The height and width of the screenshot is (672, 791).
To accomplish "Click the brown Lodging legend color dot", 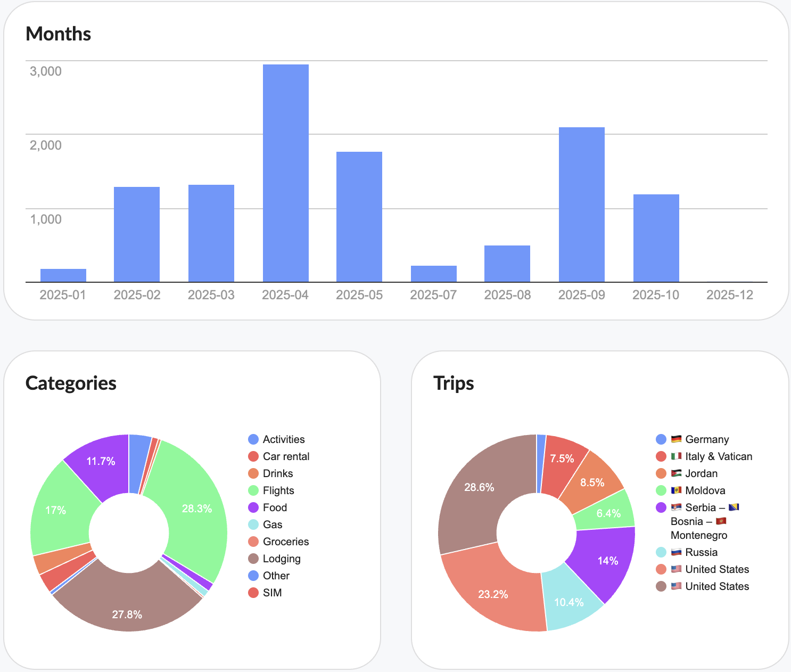I will pyautogui.click(x=253, y=559).
